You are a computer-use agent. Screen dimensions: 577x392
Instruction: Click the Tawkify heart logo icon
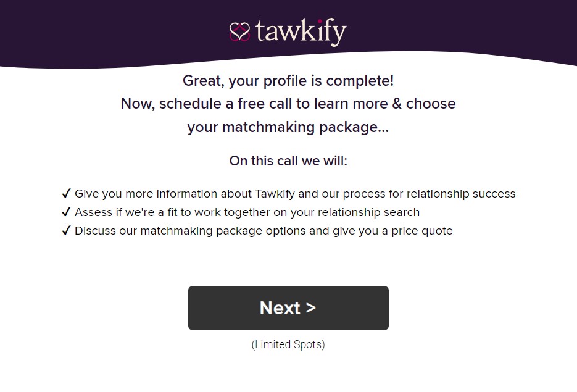(x=239, y=31)
